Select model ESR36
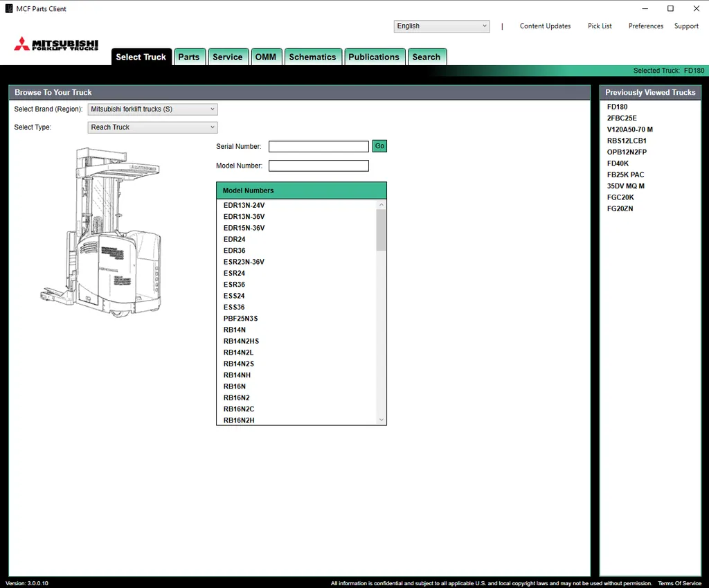Screen dimensions: 709x588 point(234,285)
